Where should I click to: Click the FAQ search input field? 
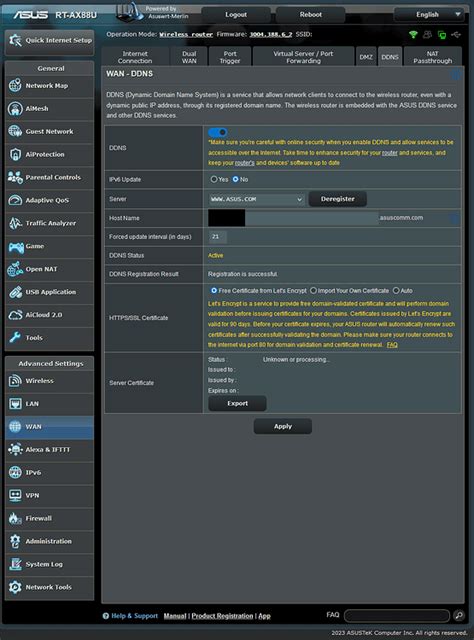pyautogui.click(x=397, y=615)
